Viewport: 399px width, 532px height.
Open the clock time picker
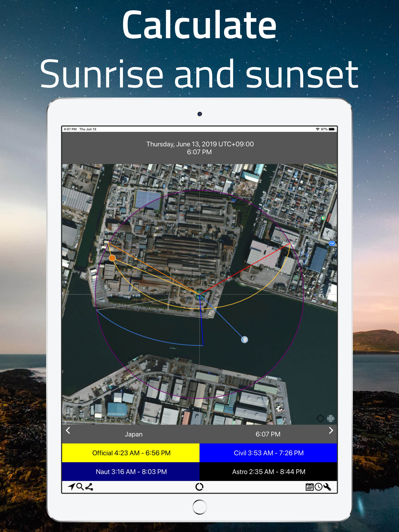tap(318, 487)
